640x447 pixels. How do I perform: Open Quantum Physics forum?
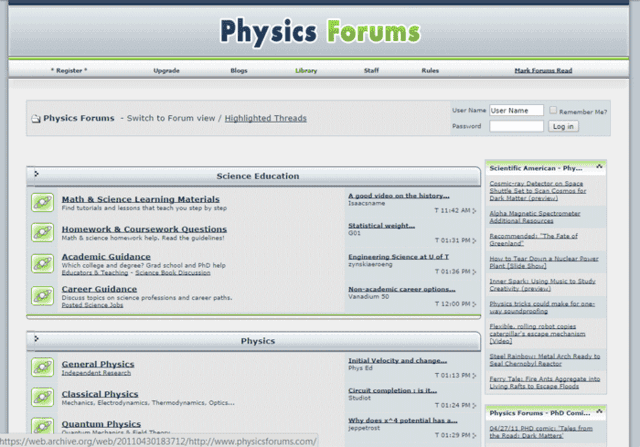[101, 424]
